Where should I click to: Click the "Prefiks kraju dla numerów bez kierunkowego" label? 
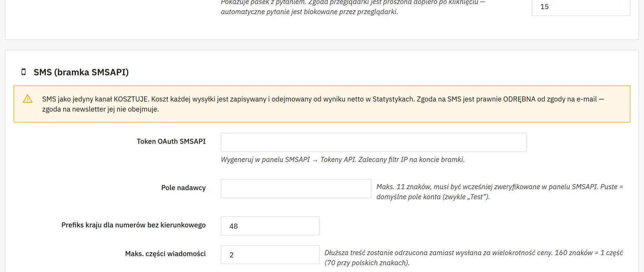[x=133, y=225]
